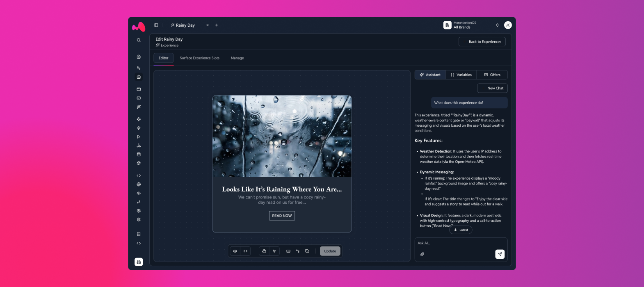Open the Surface Experience Slots tab
This screenshot has width=644, height=287.
[200, 58]
